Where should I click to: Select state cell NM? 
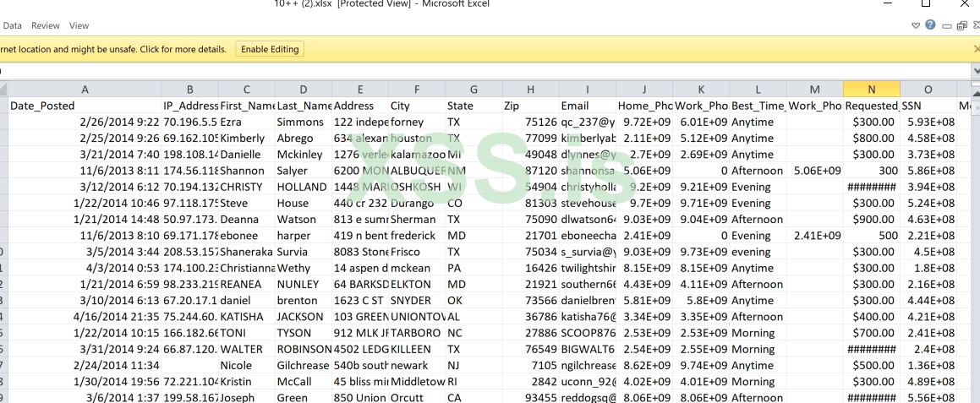(474, 171)
